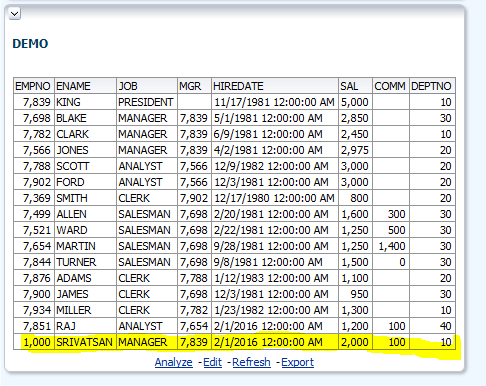Open the Analyze link
The height and width of the screenshot is (386, 486).
coord(174,362)
